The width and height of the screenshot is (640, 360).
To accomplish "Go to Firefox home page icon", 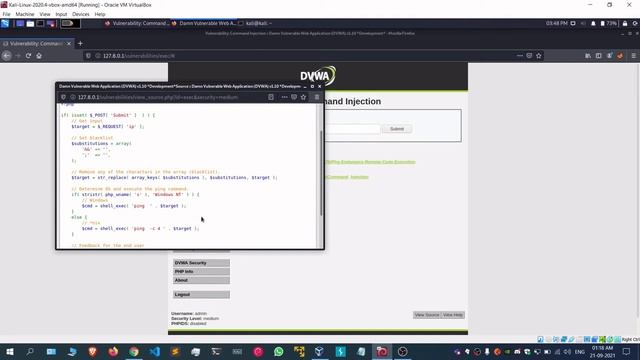I will (x=39, y=56).
